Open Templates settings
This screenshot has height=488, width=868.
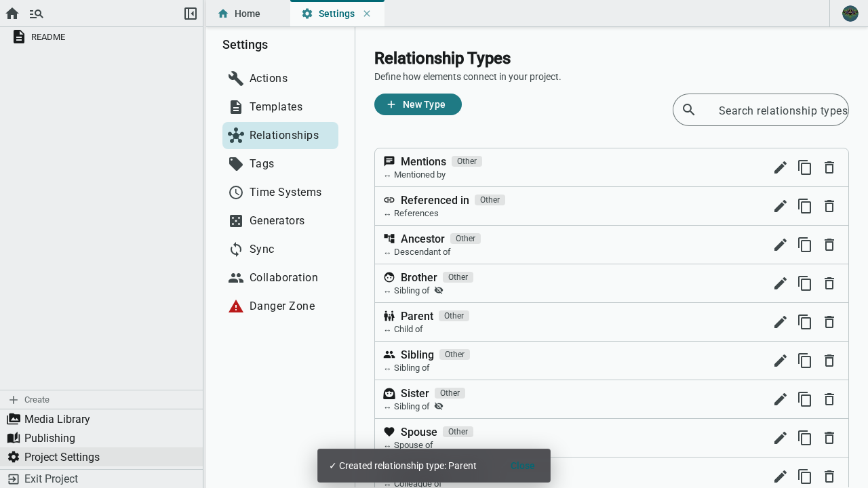280,107
